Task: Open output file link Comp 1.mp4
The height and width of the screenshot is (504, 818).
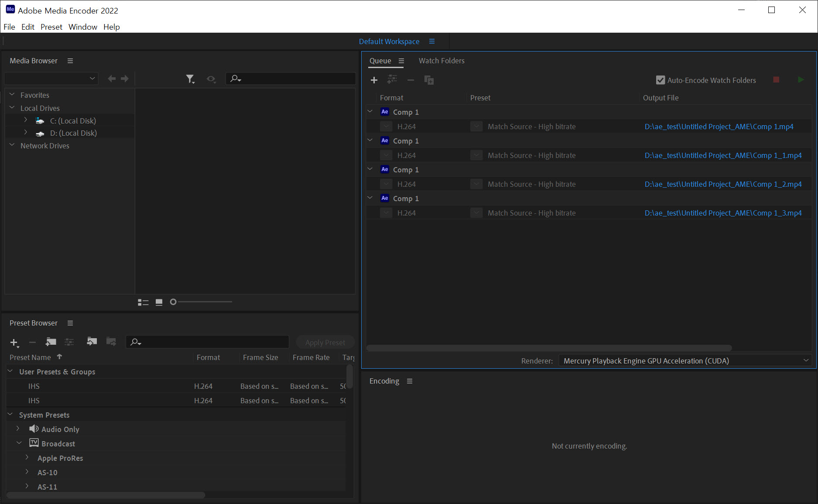Action: point(719,127)
